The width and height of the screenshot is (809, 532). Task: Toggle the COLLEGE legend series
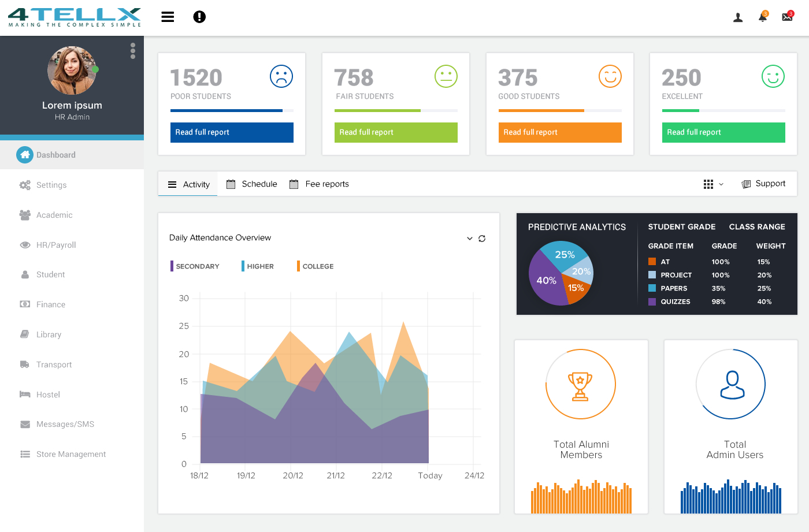pyautogui.click(x=316, y=266)
